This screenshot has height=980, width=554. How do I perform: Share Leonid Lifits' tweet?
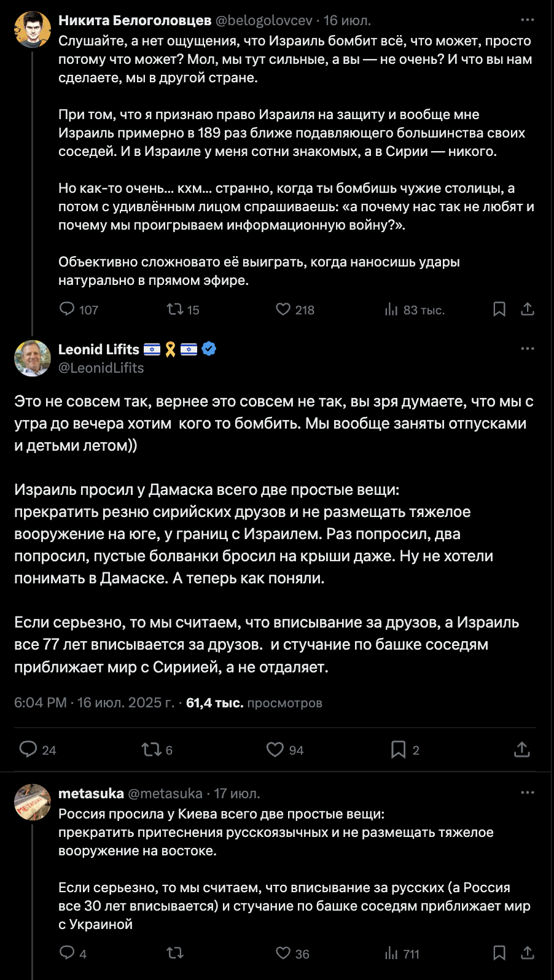(x=522, y=749)
